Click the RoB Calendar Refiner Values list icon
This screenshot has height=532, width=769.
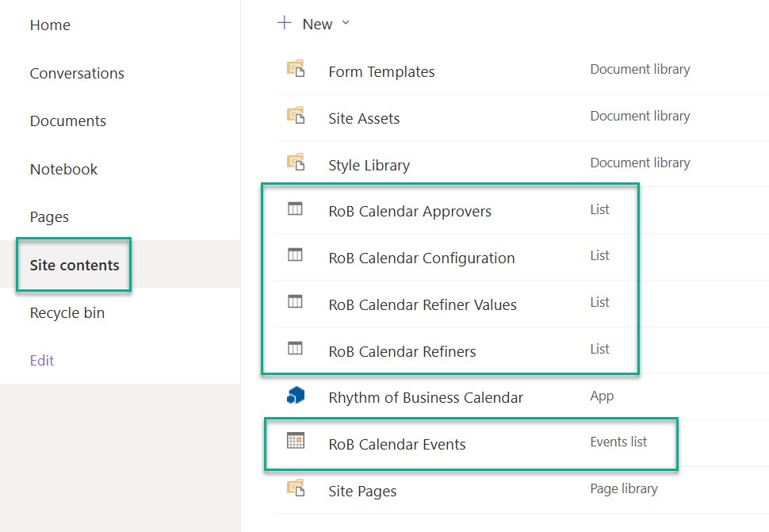(x=295, y=301)
